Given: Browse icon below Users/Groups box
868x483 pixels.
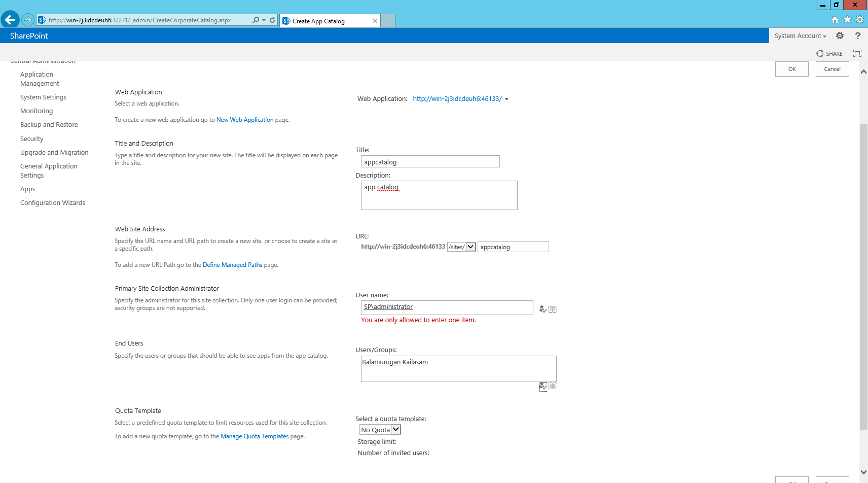Looking at the screenshot, I should pyautogui.click(x=553, y=386).
